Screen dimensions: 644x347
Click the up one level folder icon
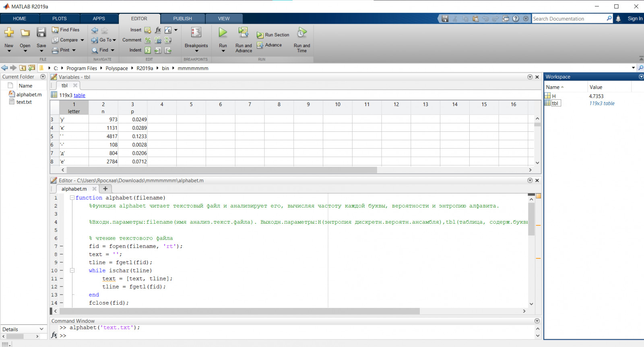coord(23,68)
